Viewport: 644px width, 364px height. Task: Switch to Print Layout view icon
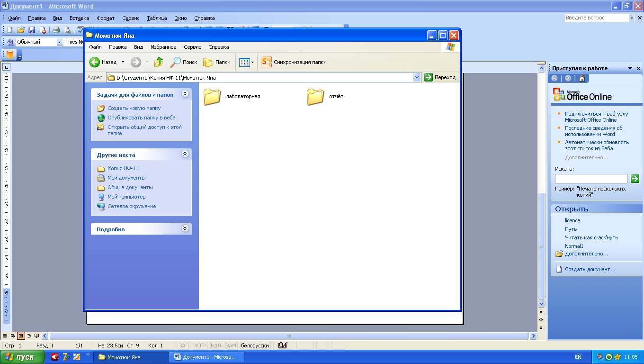[x=21, y=336]
